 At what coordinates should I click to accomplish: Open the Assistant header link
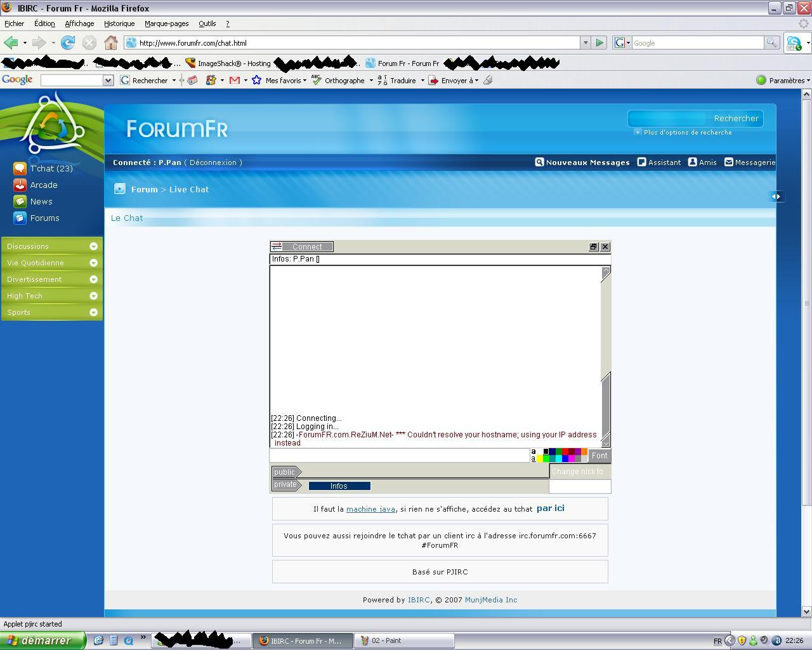tap(659, 162)
